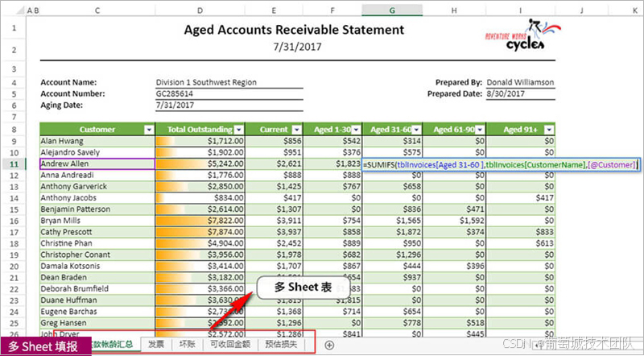Click the Christine Phan cell
This screenshot has width=644, height=356.
(x=97, y=243)
